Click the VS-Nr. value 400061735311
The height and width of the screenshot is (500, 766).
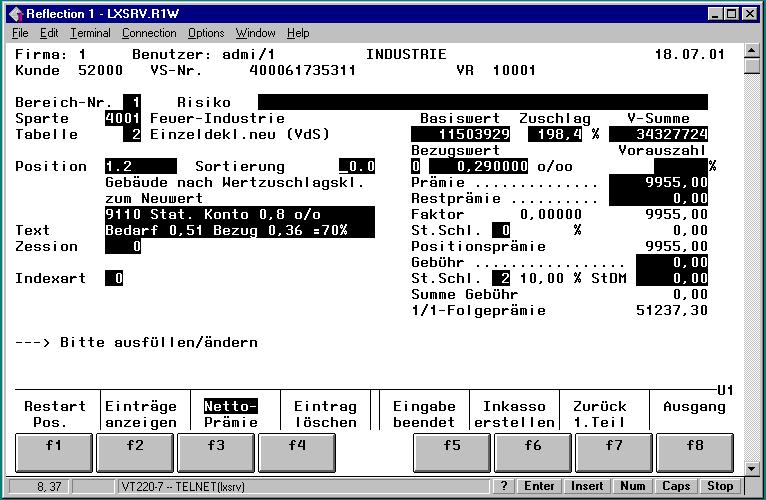(302, 70)
